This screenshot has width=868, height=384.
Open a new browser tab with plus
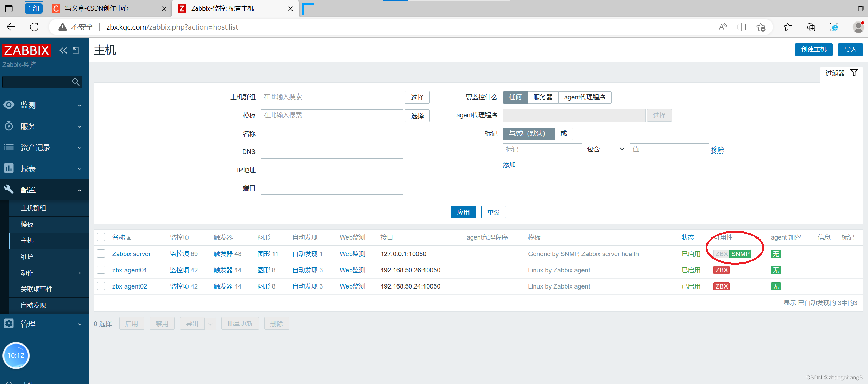[x=308, y=8]
